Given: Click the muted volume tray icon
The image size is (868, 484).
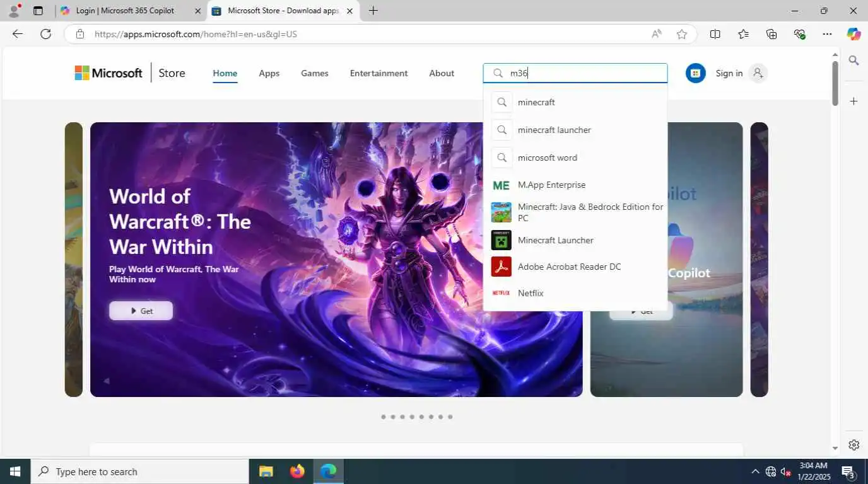Looking at the screenshot, I should click(786, 471).
